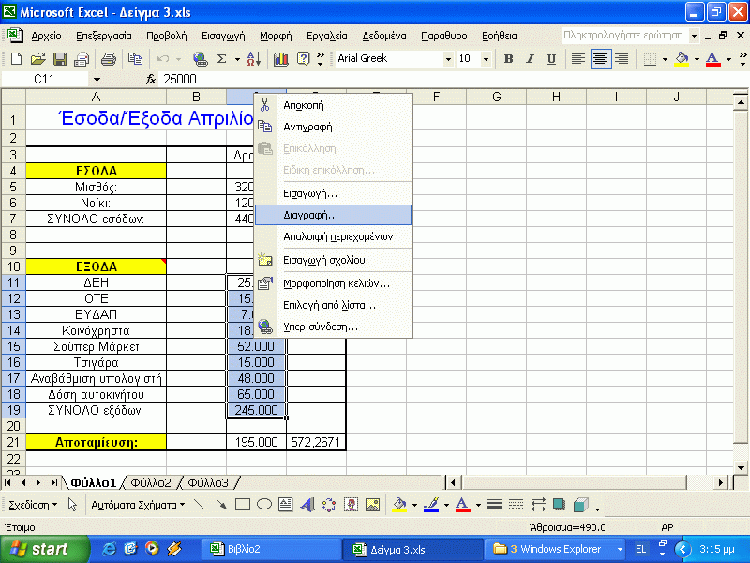Image resolution: width=750 pixels, height=563 pixels.
Task: Open the Chart Wizard icon
Action: click(x=281, y=59)
